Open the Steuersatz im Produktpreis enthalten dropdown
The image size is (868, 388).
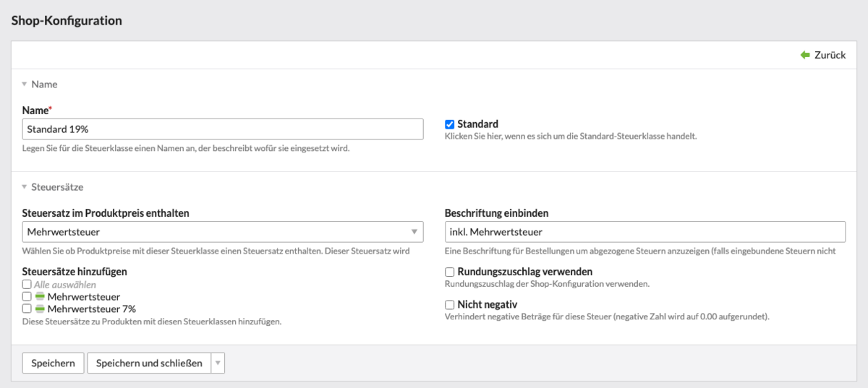[223, 232]
